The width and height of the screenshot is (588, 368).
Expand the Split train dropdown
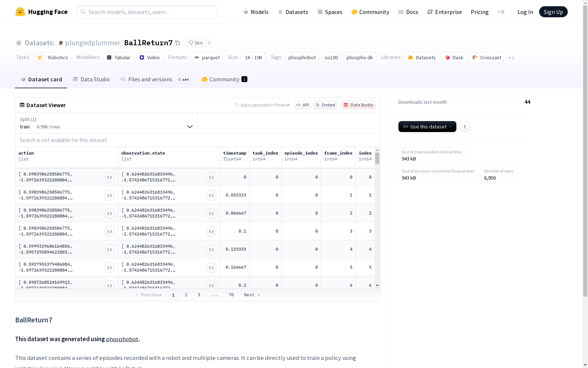point(106,123)
